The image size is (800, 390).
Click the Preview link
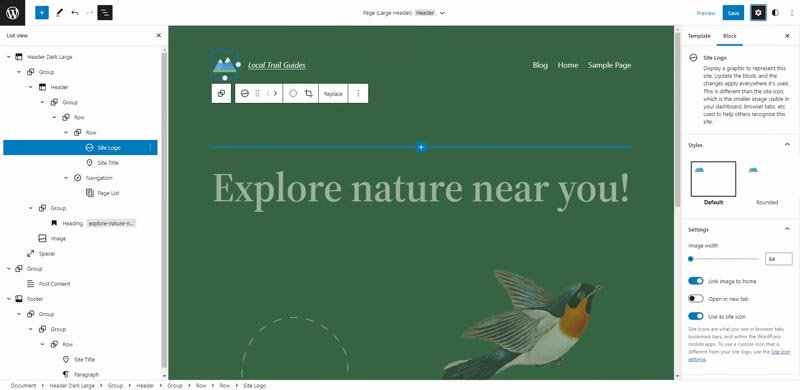coord(706,13)
